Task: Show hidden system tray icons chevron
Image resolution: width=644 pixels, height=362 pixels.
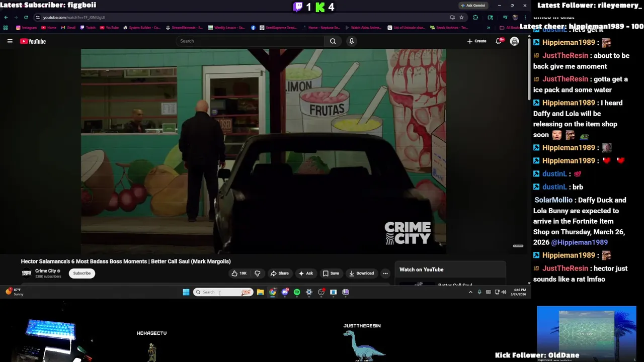Action: 470,292
